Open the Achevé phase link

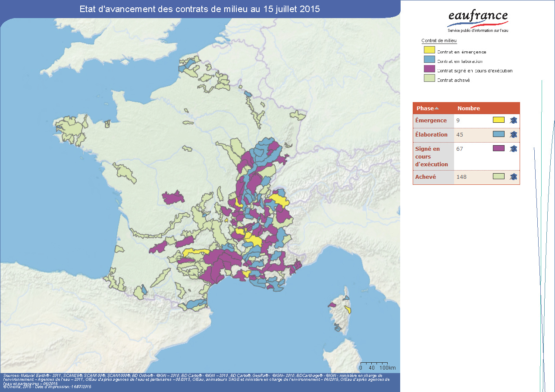(426, 177)
